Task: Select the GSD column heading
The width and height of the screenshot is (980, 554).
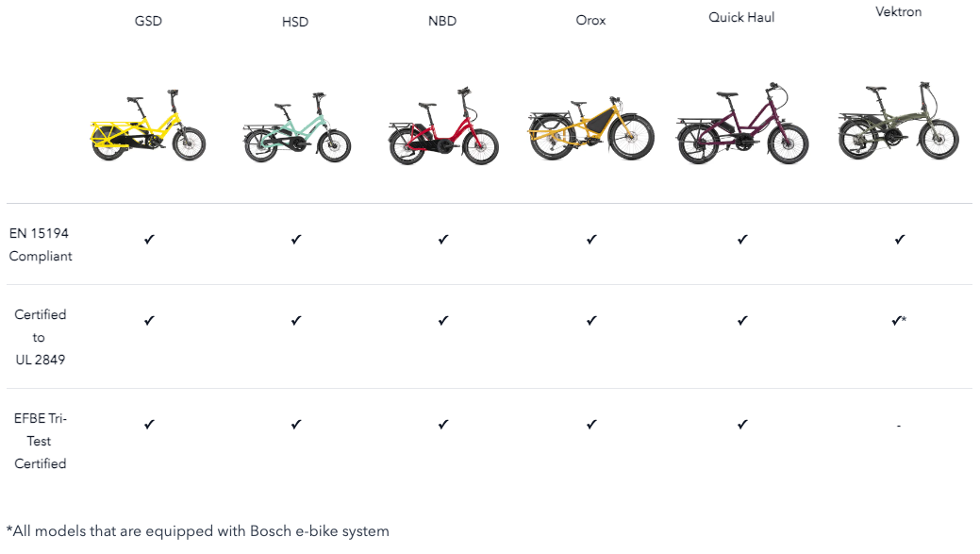Action: tap(148, 22)
